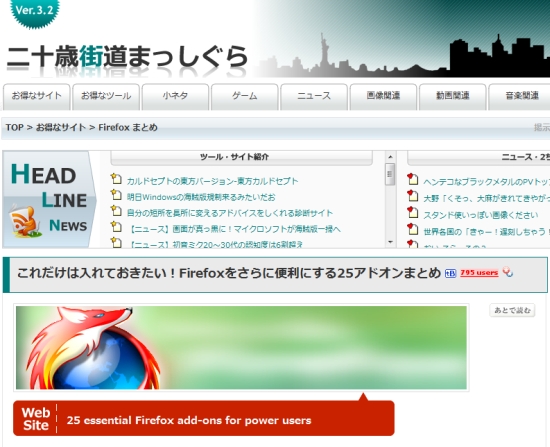The height and width of the screenshot is (447, 550).
Task: Open the 世界各国の「きゃー！遅刻しちゃう link
Action: click(487, 232)
